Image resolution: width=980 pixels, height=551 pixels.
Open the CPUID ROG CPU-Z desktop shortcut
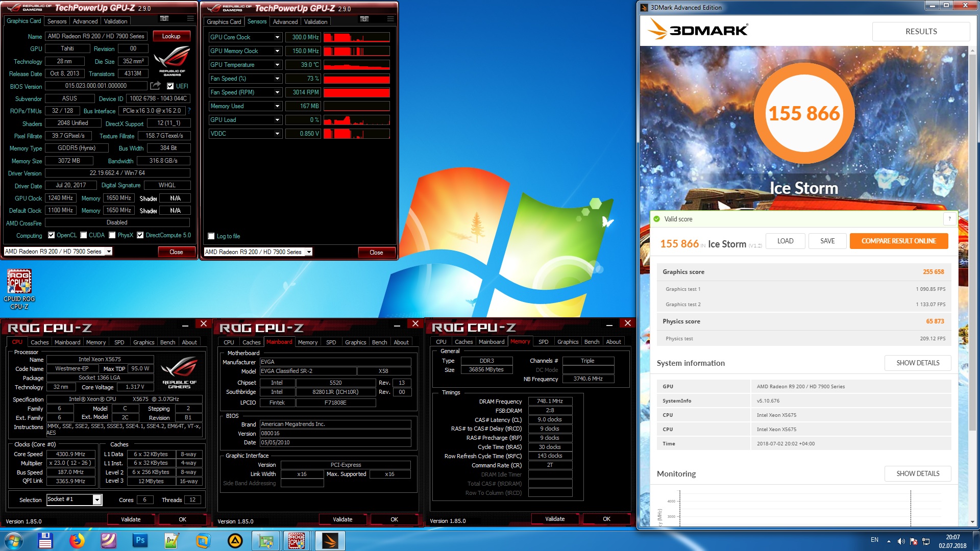click(x=19, y=289)
